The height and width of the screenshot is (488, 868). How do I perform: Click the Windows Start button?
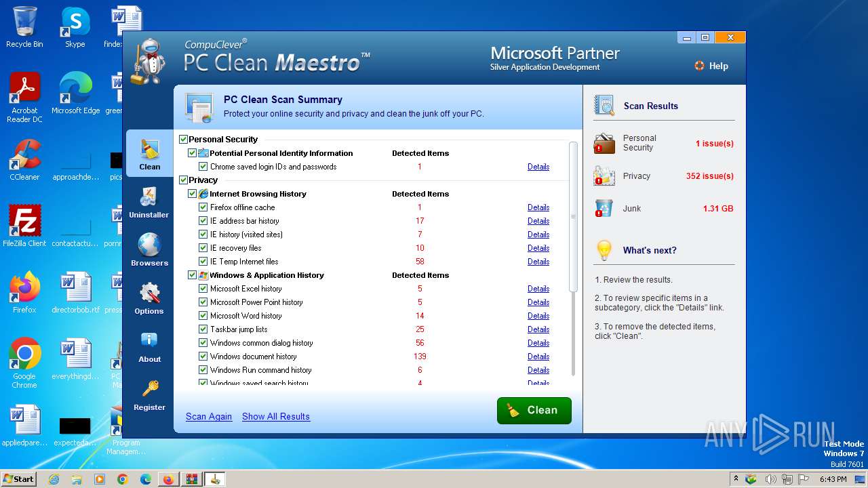click(x=18, y=479)
